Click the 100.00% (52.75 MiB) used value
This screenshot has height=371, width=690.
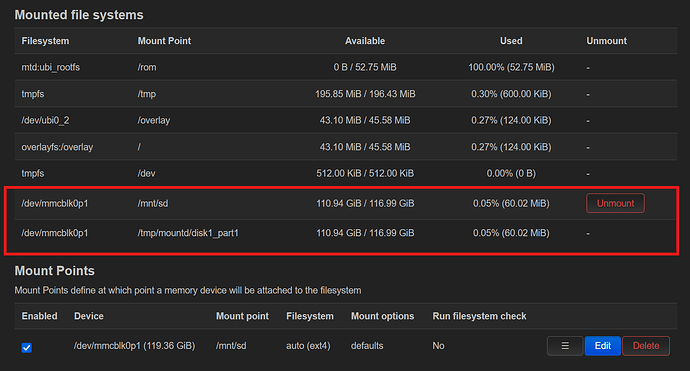(511, 67)
